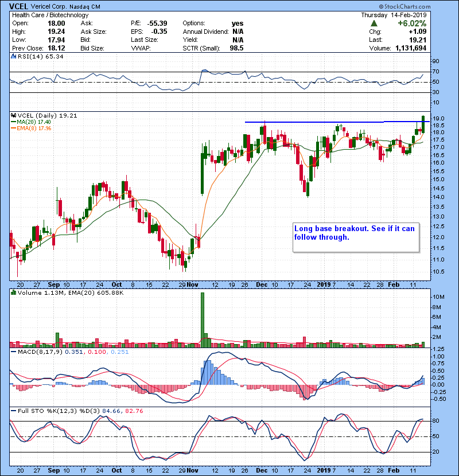Image resolution: width=459 pixels, height=476 pixels.
Task: Click the Yield N/A value
Action: click(238, 40)
